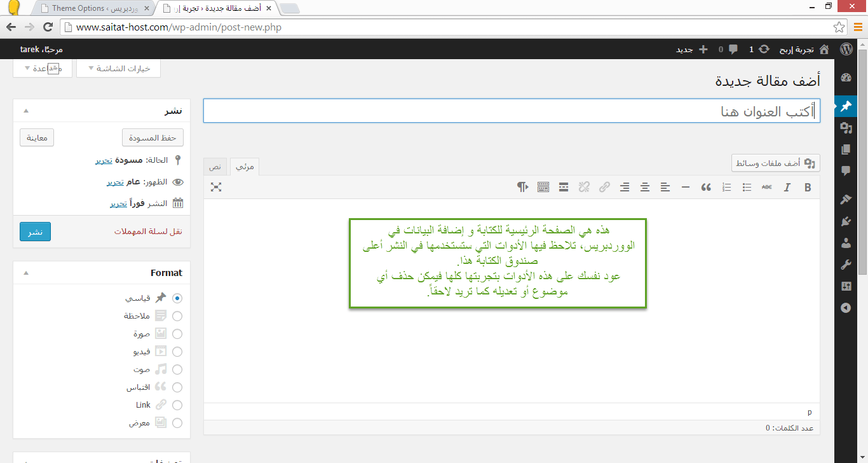The image size is (868, 463).
Task: Open Comments from the sidebar speech bubble icon
Action: point(846,171)
